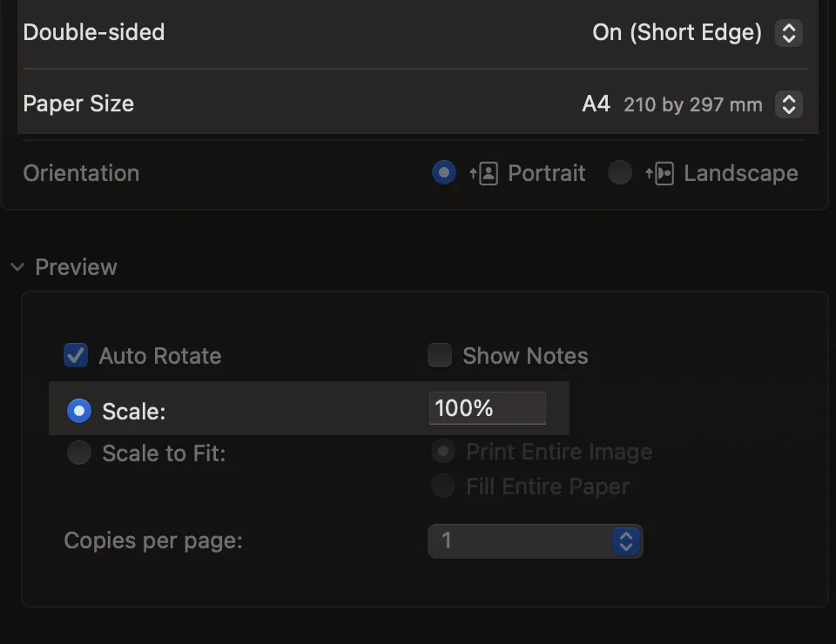836x644 pixels.
Task: Select Print Entire Image radio button
Action: 444,452
